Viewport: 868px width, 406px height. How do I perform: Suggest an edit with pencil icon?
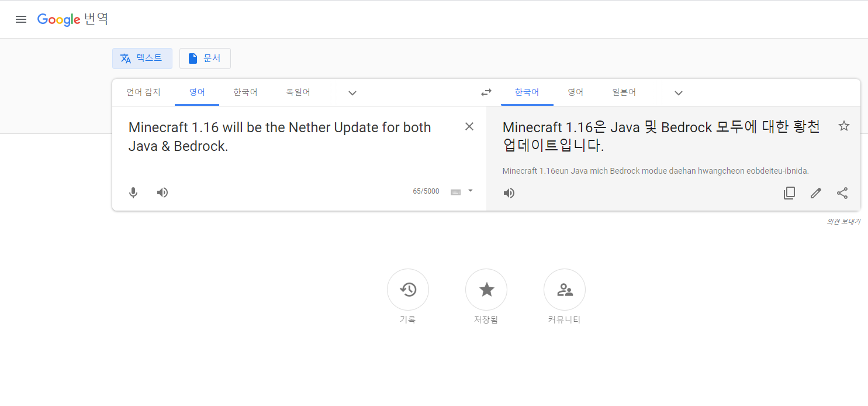click(816, 193)
